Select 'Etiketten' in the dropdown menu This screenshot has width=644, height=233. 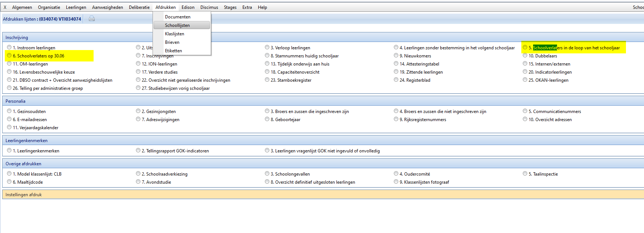point(174,51)
